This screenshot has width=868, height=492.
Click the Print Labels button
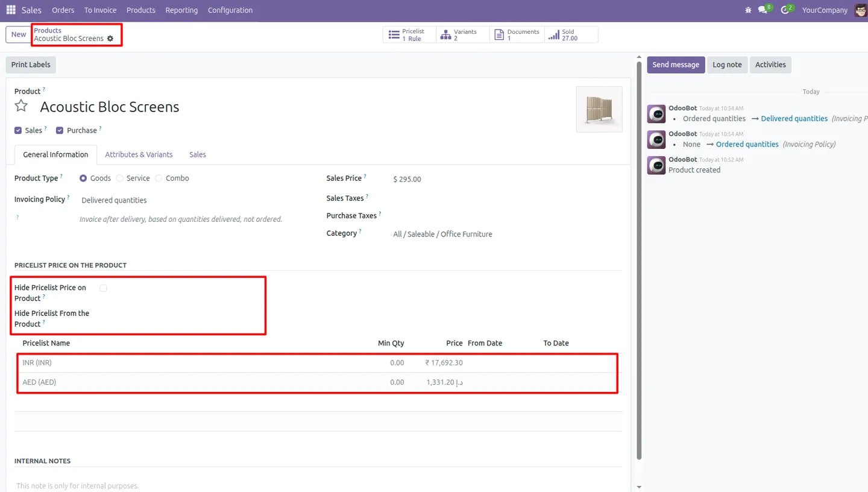(x=31, y=65)
